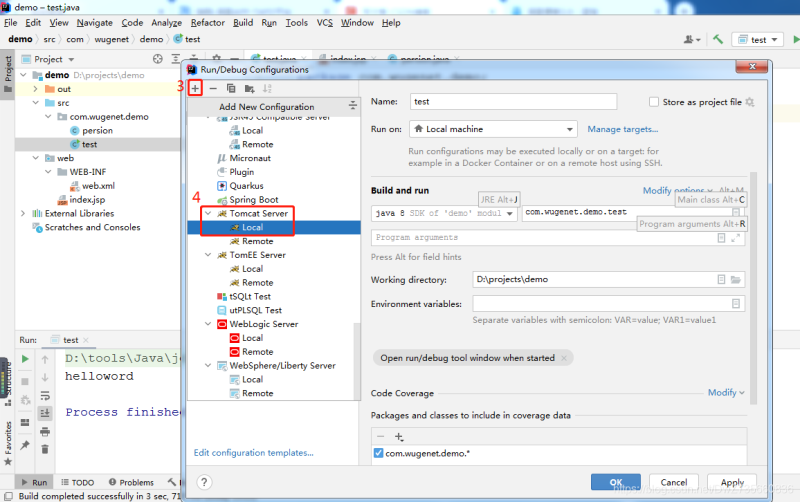Screen dimensions: 800x502
Task: Click the Expand All icon in Project panel
Action: tap(176, 59)
